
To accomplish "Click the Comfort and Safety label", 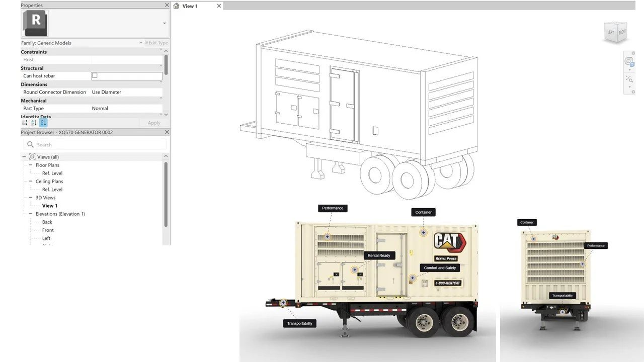I will [x=440, y=268].
